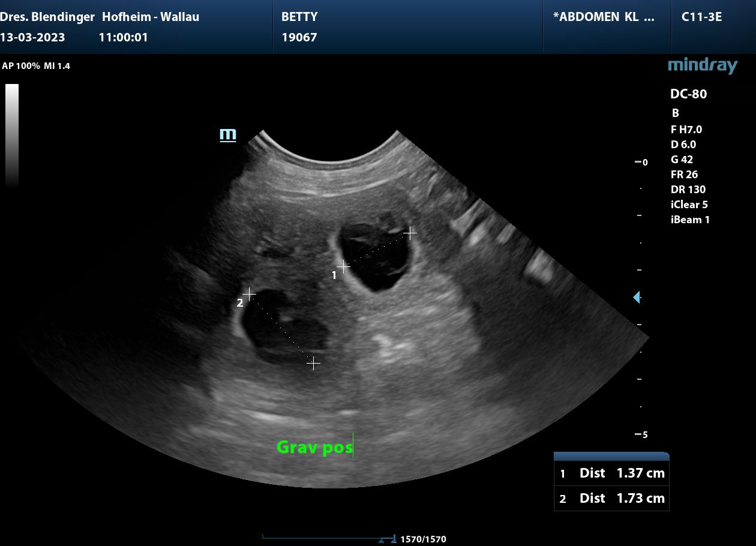The height and width of the screenshot is (546, 756).
Task: Select caliper 2 lower-right cross marker
Action: coord(313,363)
